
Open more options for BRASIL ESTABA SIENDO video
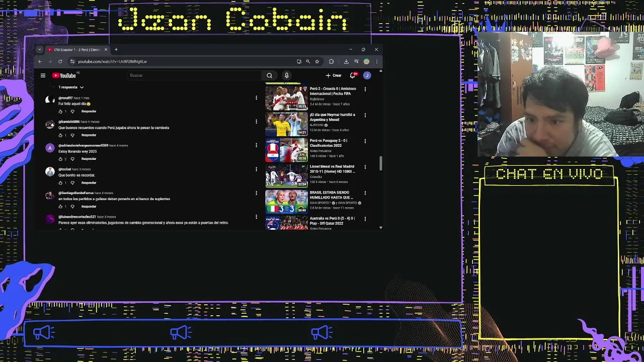365,193
